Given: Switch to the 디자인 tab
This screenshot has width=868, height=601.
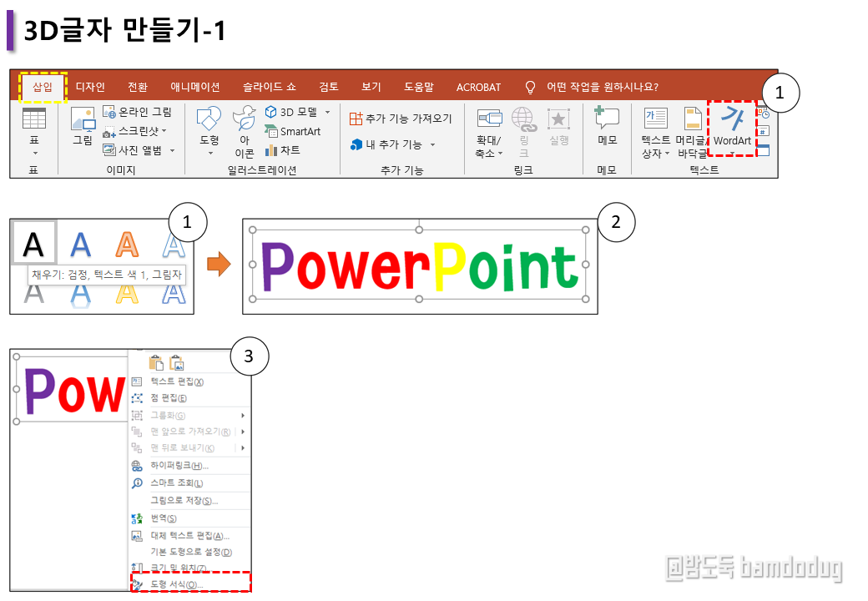Looking at the screenshot, I should pos(90,87).
